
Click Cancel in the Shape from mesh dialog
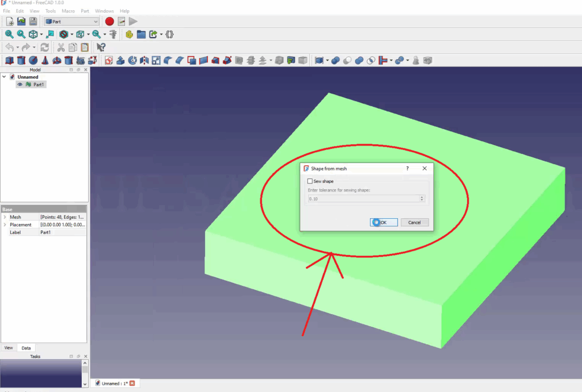coord(415,222)
